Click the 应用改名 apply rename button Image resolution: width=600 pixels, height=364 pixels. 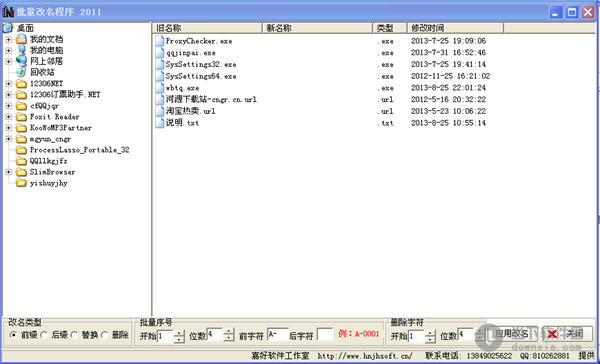[512, 334]
